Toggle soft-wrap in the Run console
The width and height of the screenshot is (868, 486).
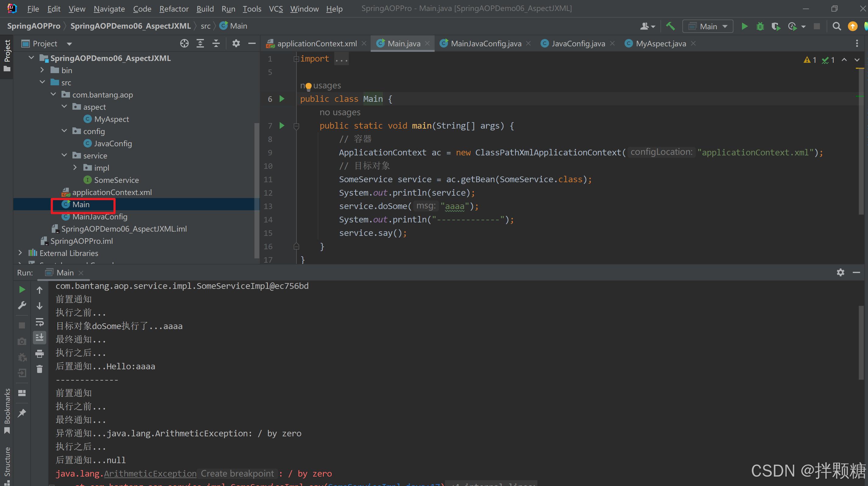40,322
